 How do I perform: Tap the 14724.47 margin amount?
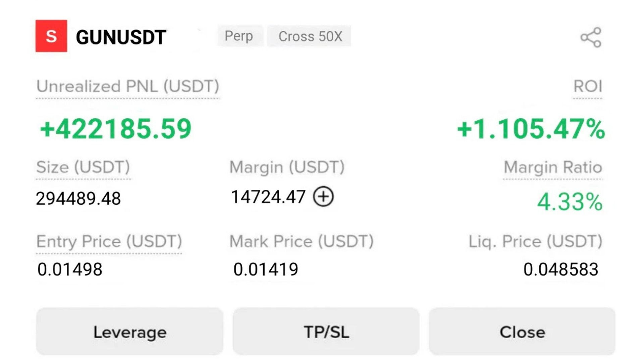[x=268, y=197]
